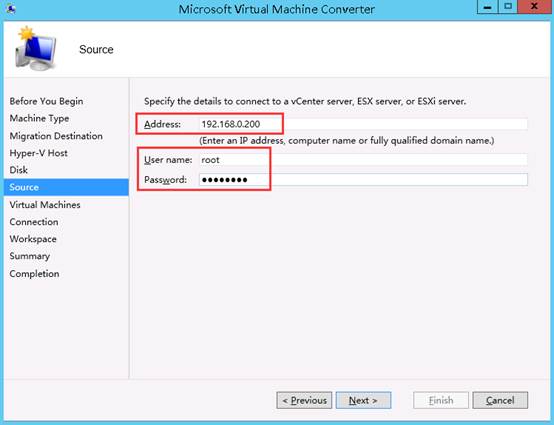Open the Summary step
Screen dimensions: 554x425
30,256
